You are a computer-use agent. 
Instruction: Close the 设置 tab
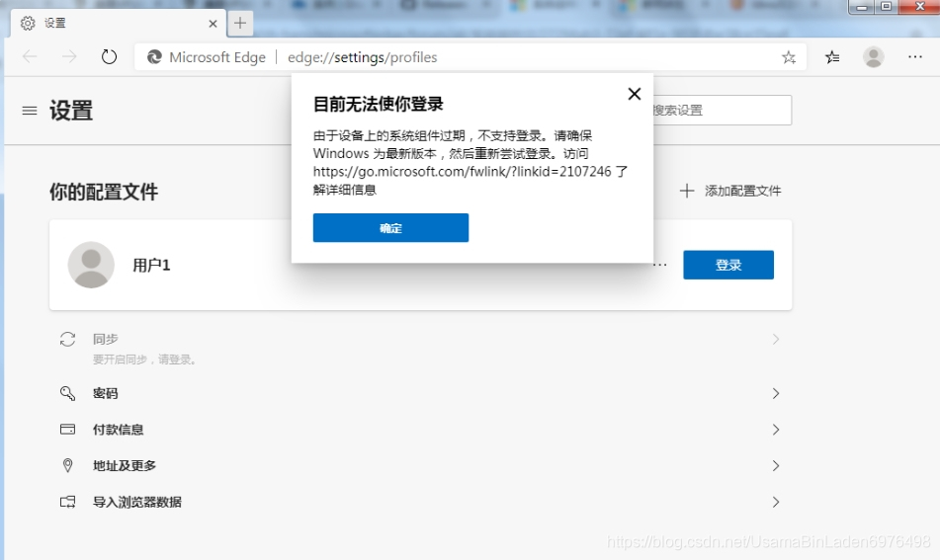213,24
